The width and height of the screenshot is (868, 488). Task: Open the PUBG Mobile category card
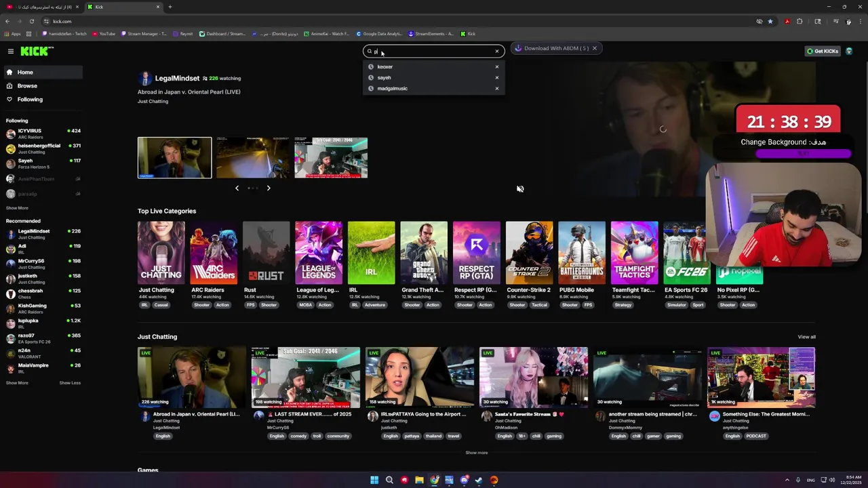(582, 253)
